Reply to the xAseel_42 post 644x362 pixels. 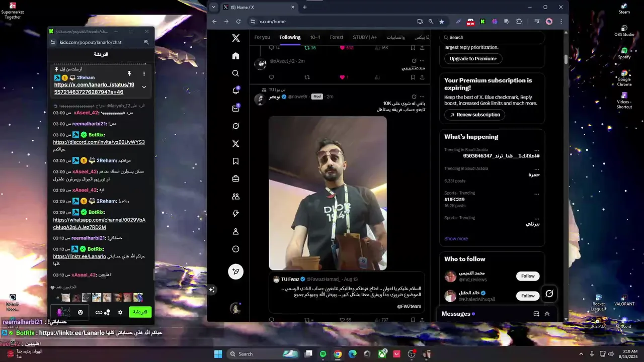click(271, 77)
